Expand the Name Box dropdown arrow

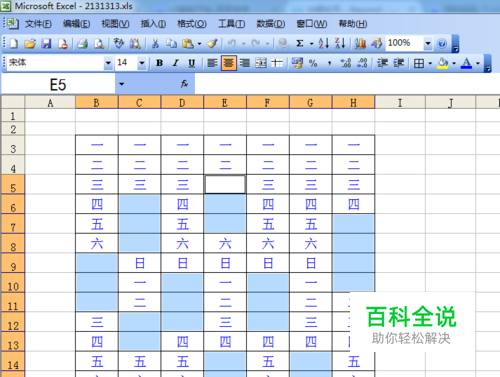[x=122, y=84]
